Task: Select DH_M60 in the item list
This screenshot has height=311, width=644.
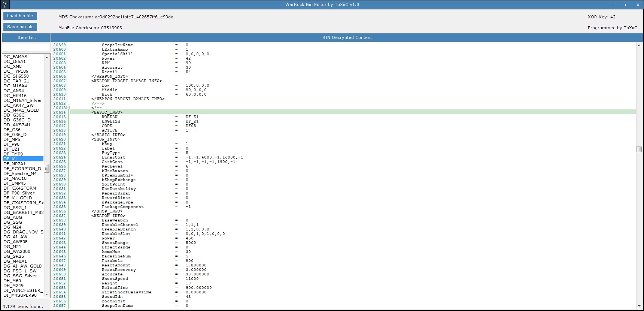Action: [x=12, y=281]
